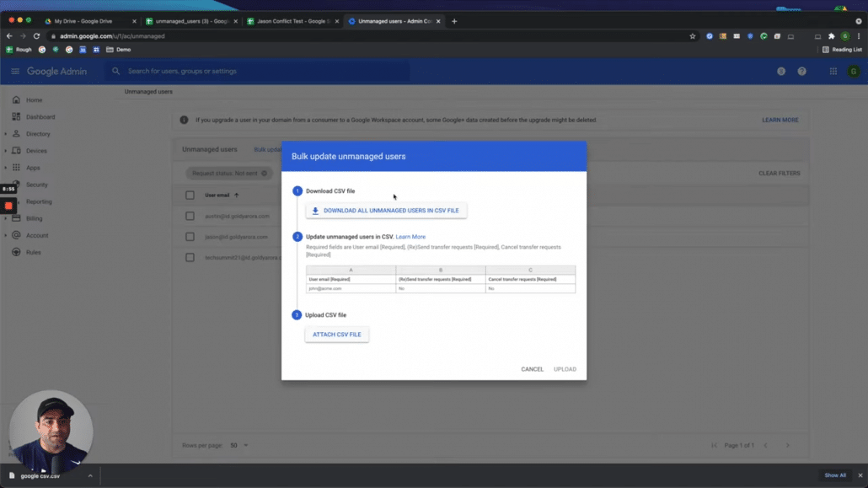Click the Attach CSV File button
The image size is (868, 488).
pyautogui.click(x=336, y=335)
